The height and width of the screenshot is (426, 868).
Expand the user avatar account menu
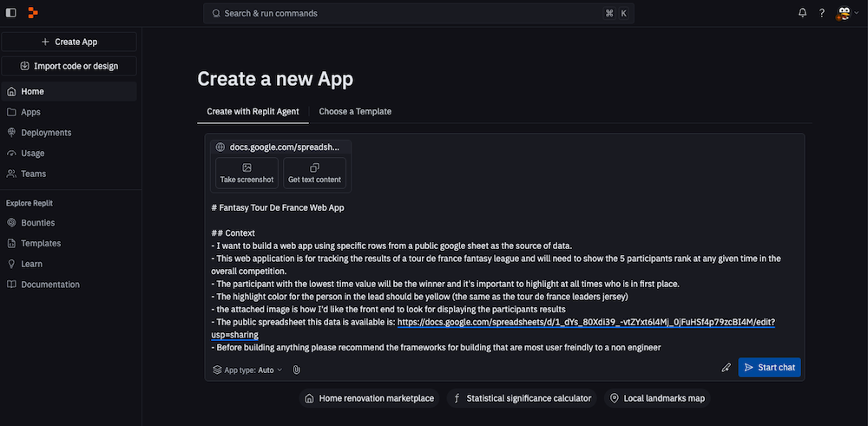[845, 13]
